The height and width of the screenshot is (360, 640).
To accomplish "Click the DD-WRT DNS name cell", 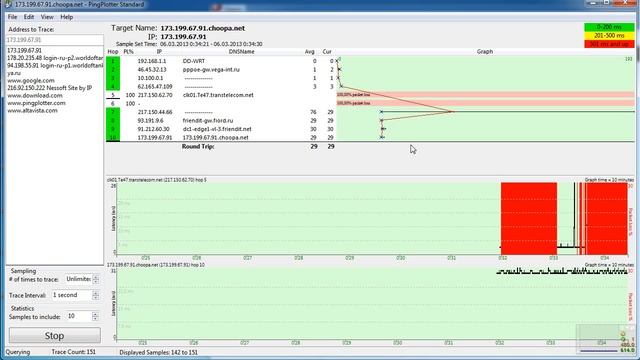I will [193, 61].
